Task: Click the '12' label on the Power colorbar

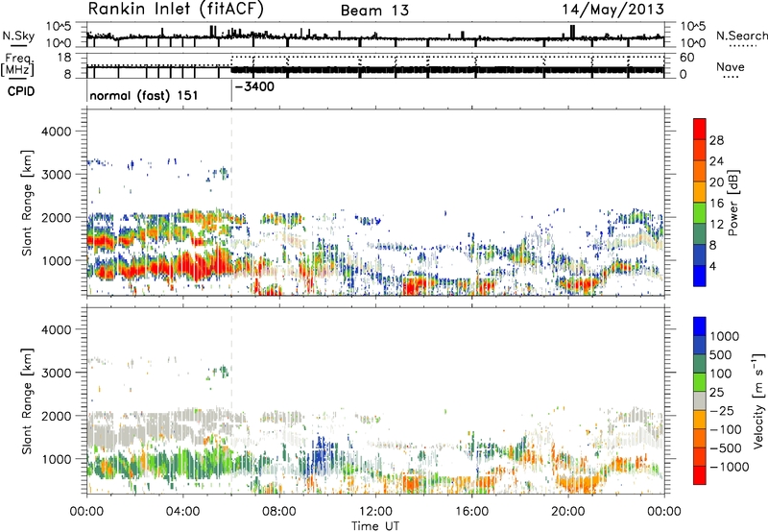Action: click(x=716, y=225)
